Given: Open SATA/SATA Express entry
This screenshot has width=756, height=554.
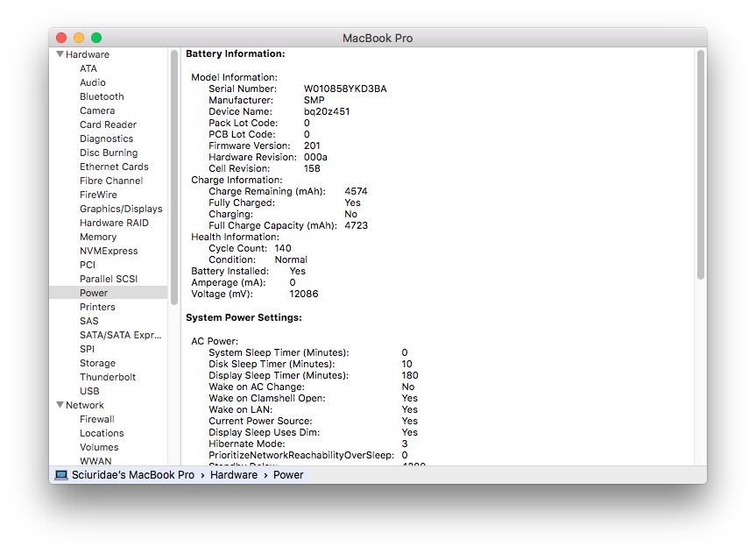Looking at the screenshot, I should (x=121, y=335).
